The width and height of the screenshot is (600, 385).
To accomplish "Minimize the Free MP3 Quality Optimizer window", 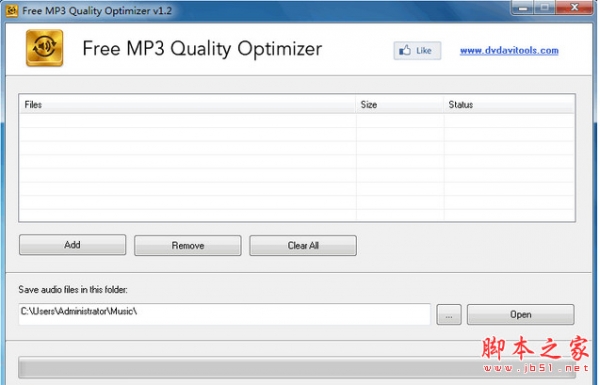I will pos(522,8).
